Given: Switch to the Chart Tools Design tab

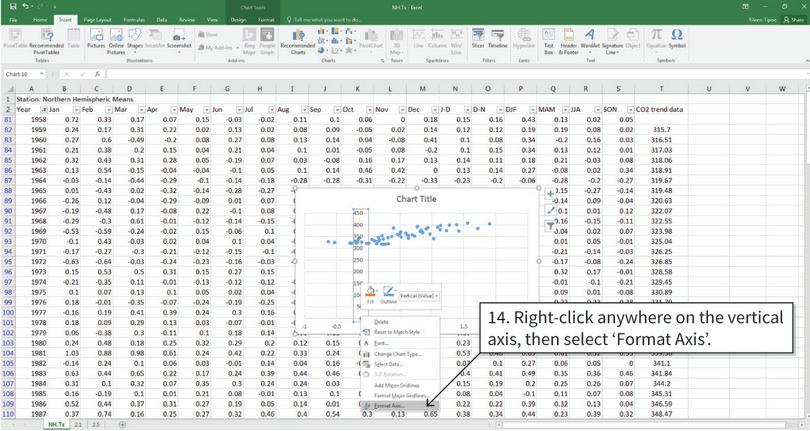Looking at the screenshot, I should click(238, 20).
